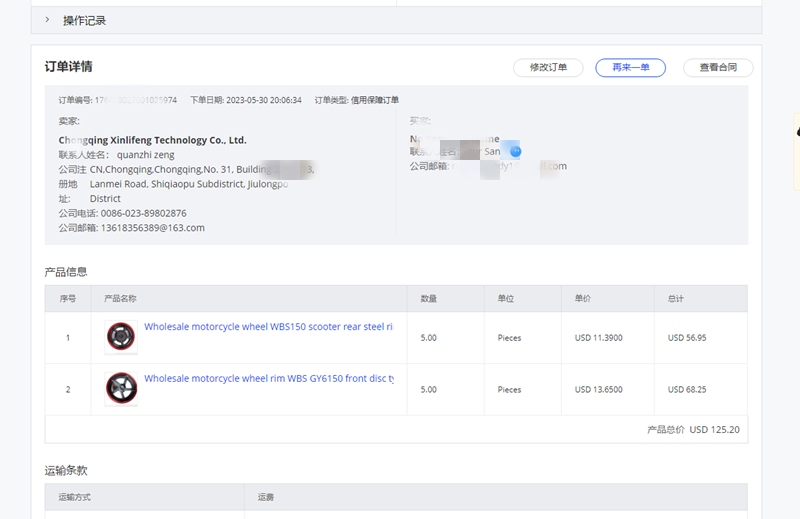Click the blue chat icon beside buyer contact

tap(516, 151)
